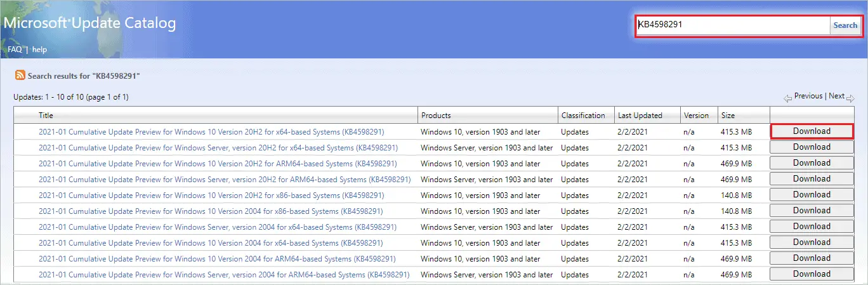Click 'Search results for "KB4598291"' heading text
The image size is (868, 285).
[84, 76]
